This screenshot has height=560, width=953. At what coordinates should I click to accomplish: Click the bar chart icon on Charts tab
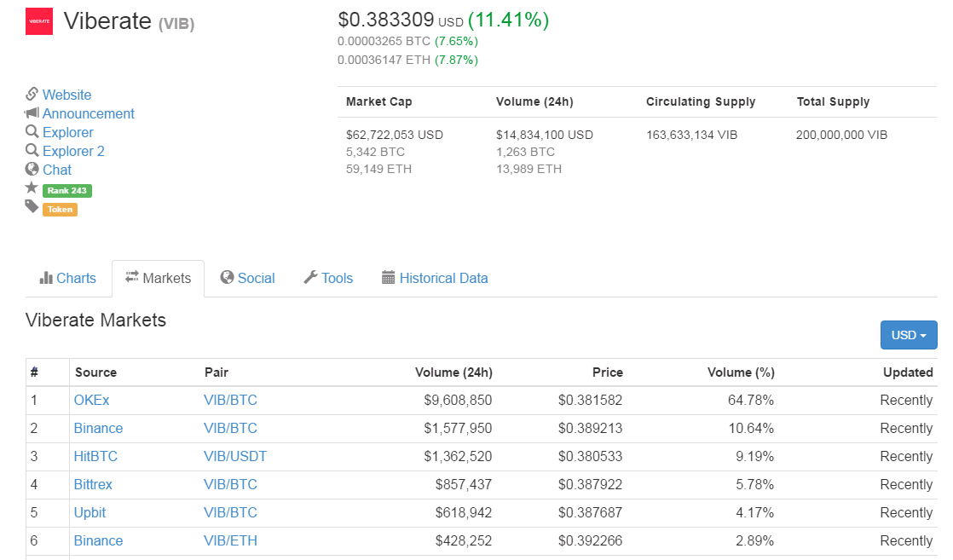(46, 278)
